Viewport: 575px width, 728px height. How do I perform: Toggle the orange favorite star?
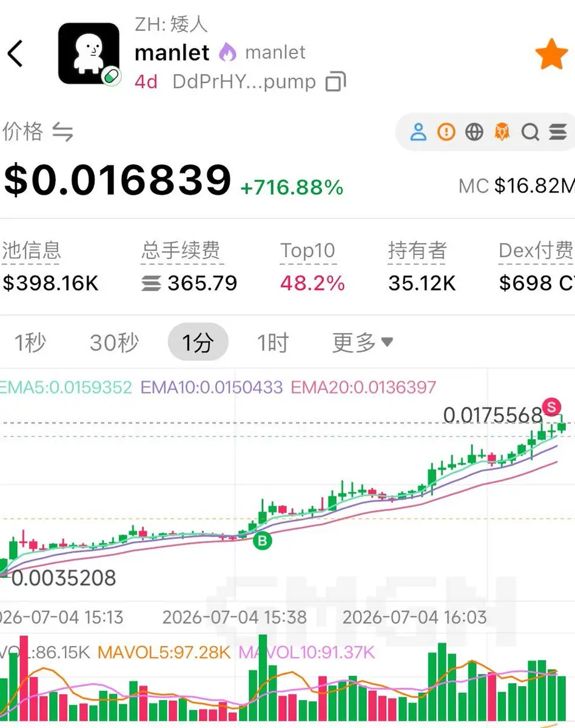[551, 54]
